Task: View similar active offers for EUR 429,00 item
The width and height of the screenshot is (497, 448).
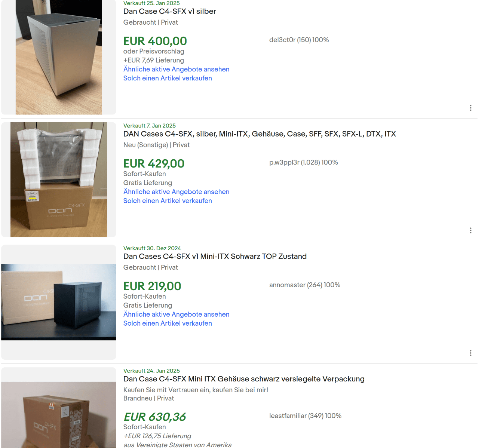Action: [x=177, y=192]
